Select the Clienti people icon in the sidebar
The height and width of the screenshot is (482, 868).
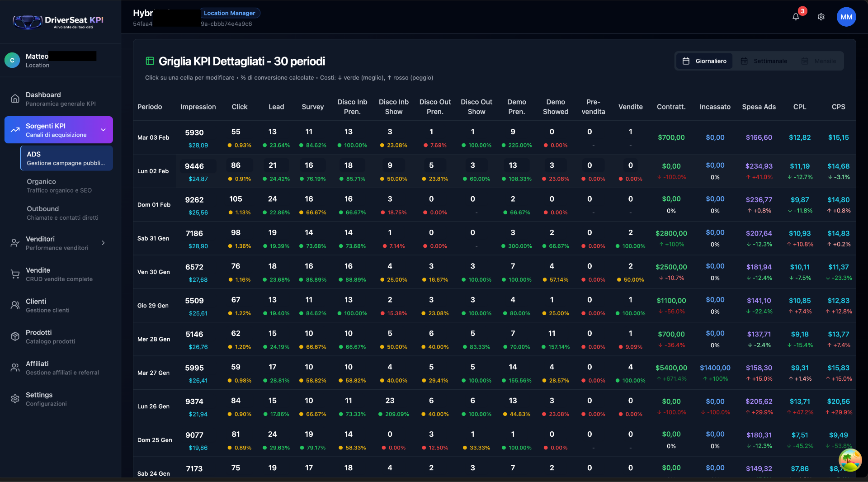pos(15,305)
